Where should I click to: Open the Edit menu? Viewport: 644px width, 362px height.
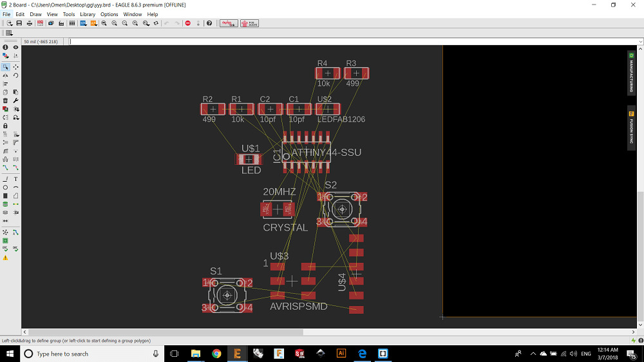click(x=20, y=14)
